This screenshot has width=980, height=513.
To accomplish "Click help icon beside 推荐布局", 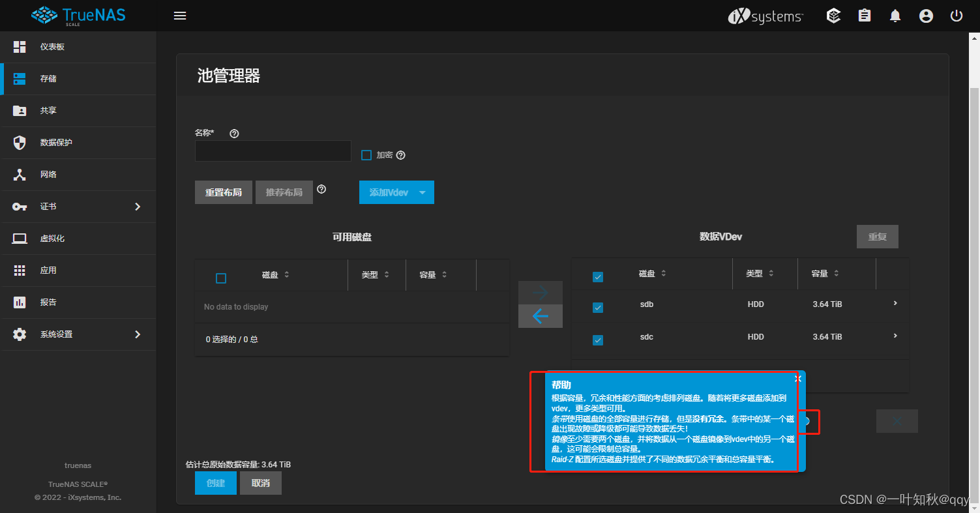I will pyautogui.click(x=321, y=190).
